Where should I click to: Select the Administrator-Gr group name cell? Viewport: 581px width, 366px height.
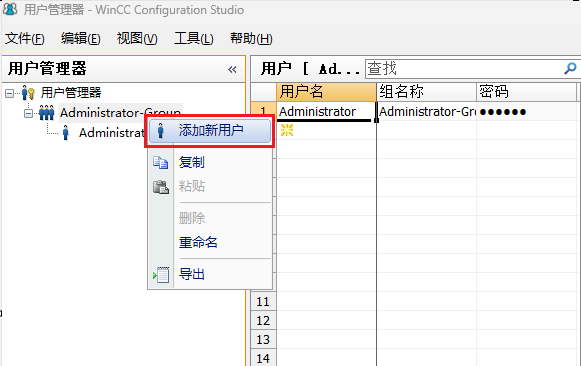(426, 112)
